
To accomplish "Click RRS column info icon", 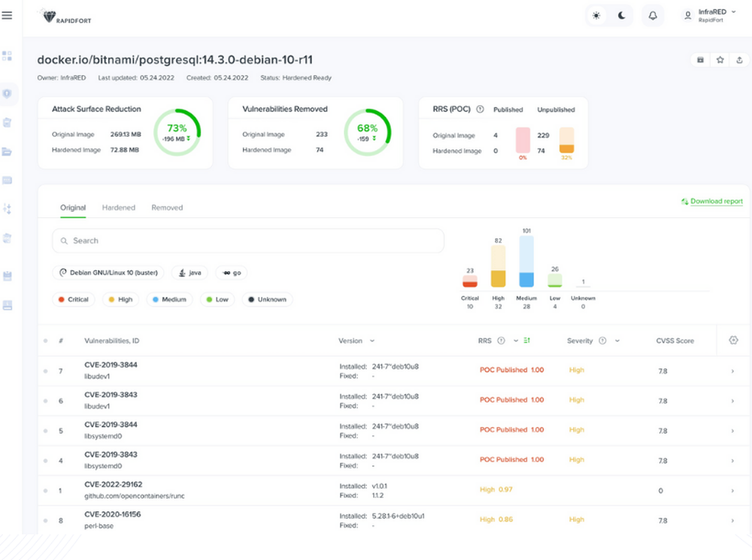I will point(501,341).
